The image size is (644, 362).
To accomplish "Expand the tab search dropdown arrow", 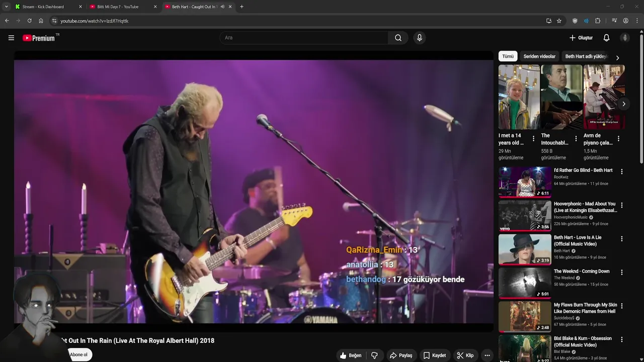I will pyautogui.click(x=6, y=7).
